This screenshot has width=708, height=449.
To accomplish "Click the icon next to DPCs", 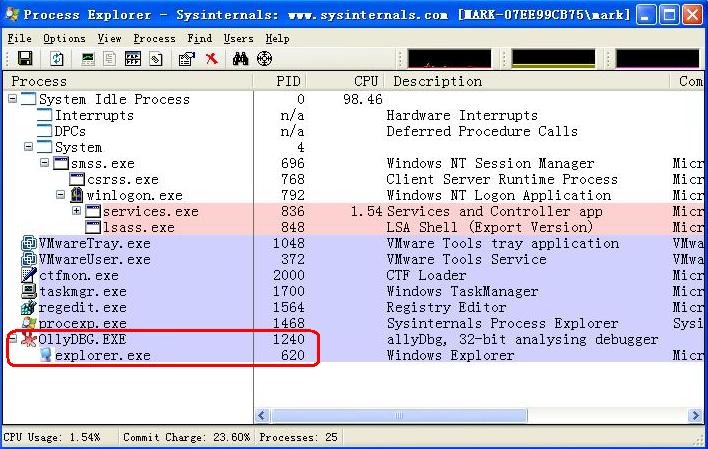I will point(44,131).
